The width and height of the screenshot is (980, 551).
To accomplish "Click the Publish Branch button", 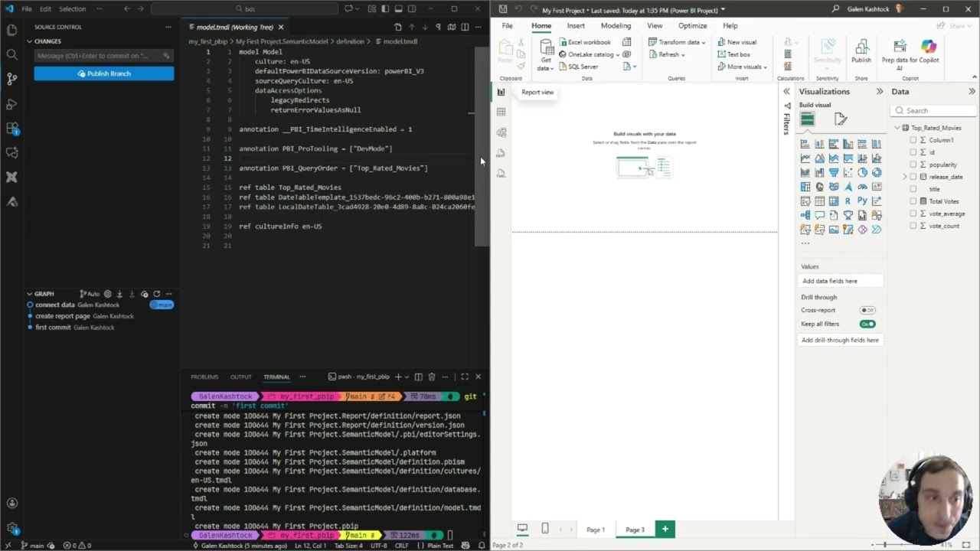I will pos(104,73).
